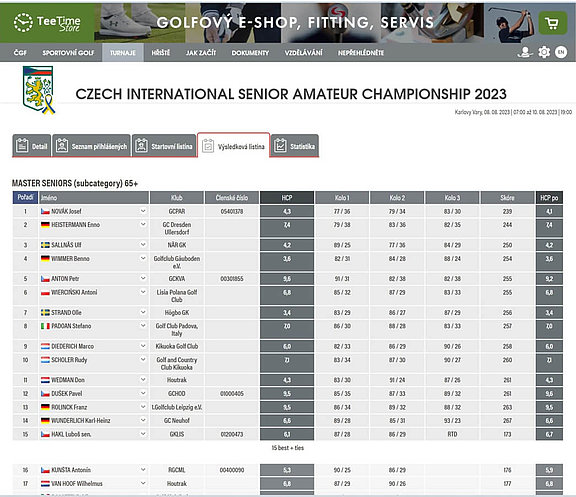Open the HŘIŠTĚ menu item
576x497 pixels.
(x=161, y=53)
